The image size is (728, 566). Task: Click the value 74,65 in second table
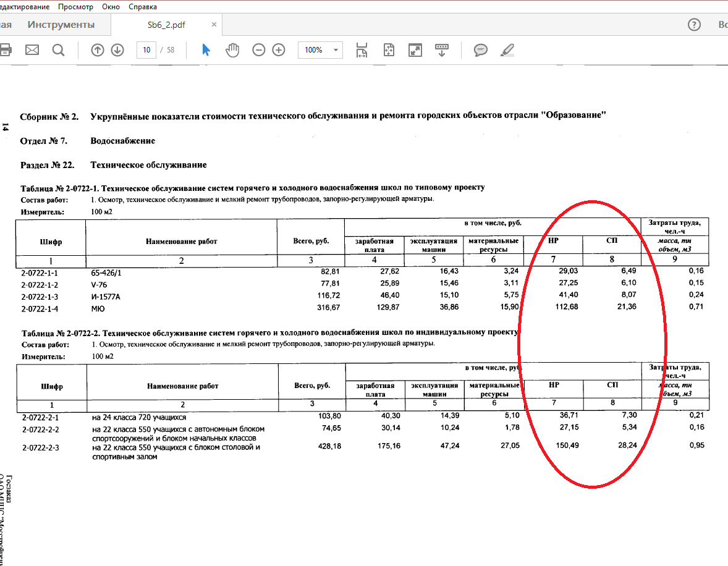click(331, 428)
